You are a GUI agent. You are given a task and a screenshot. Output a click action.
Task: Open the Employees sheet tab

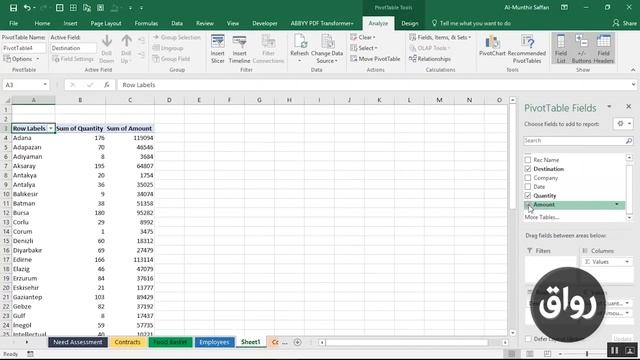click(215, 342)
